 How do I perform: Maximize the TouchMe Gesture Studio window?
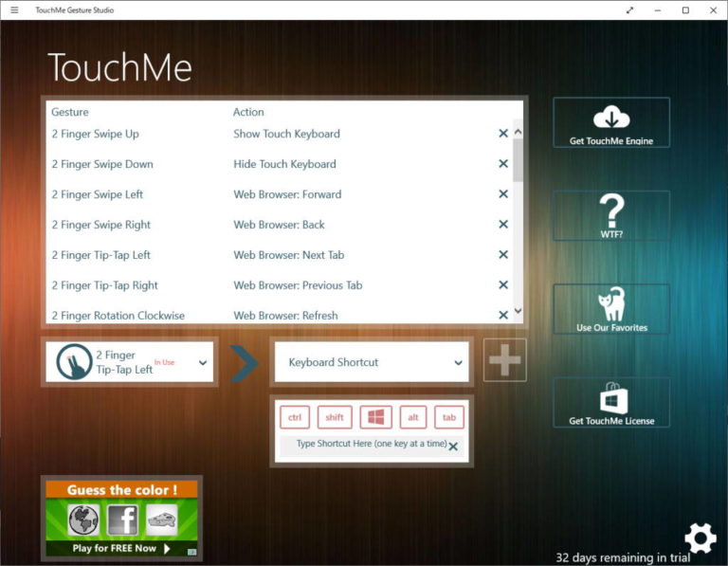[685, 10]
